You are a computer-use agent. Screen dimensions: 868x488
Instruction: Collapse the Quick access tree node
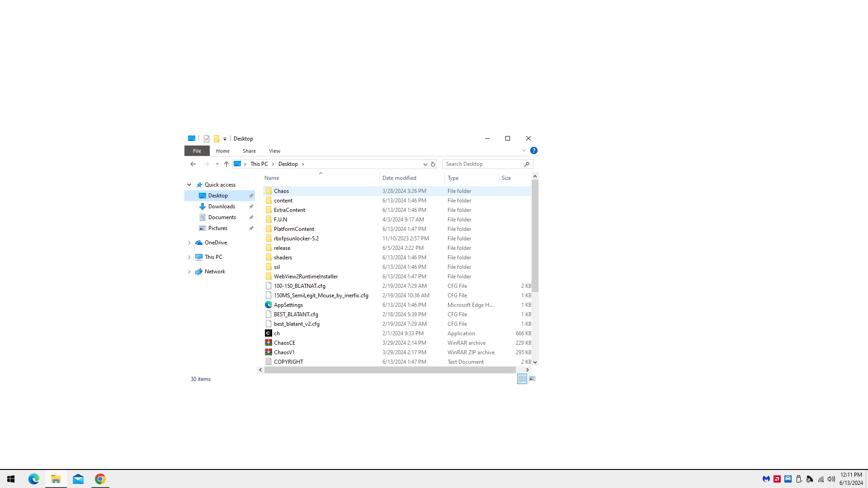(x=189, y=185)
